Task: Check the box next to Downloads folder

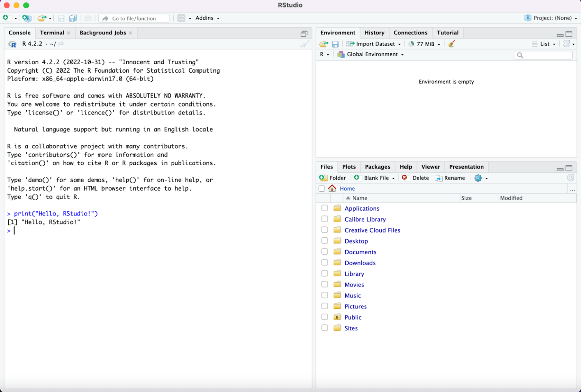Action: click(325, 262)
